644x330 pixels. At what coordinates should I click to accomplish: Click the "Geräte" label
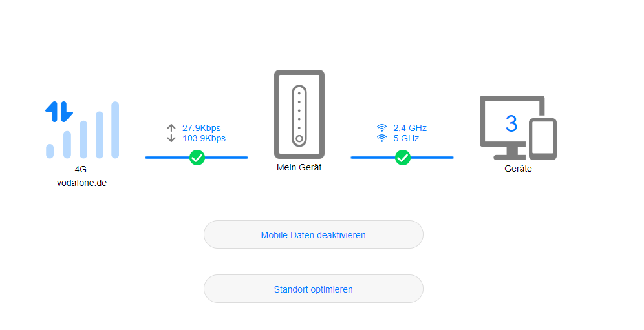pyautogui.click(x=518, y=169)
